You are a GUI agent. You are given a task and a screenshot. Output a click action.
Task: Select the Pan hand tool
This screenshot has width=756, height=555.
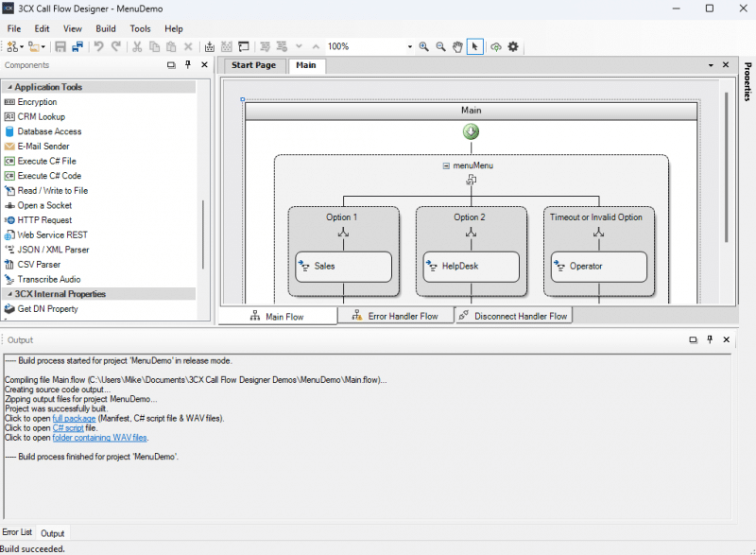[457, 46]
